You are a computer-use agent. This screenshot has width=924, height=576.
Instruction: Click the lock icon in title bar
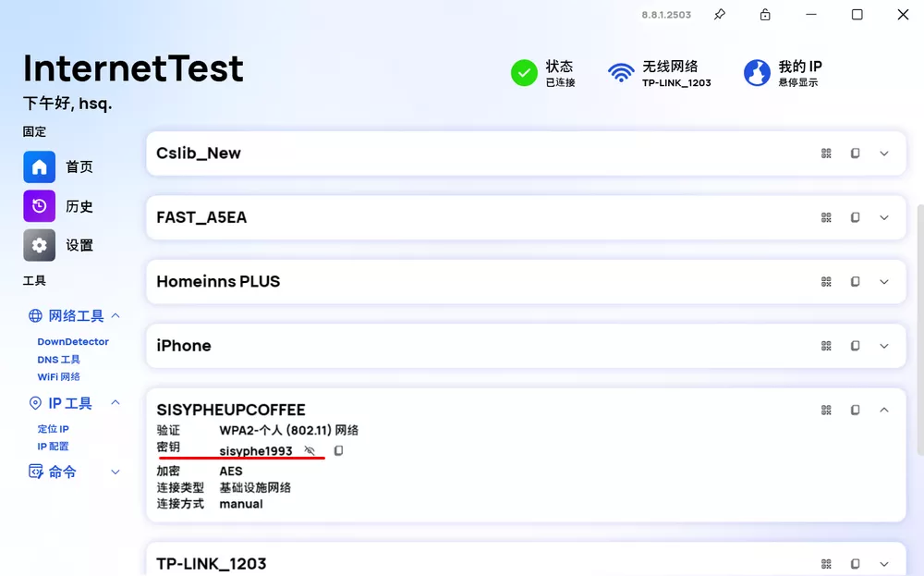(x=765, y=15)
